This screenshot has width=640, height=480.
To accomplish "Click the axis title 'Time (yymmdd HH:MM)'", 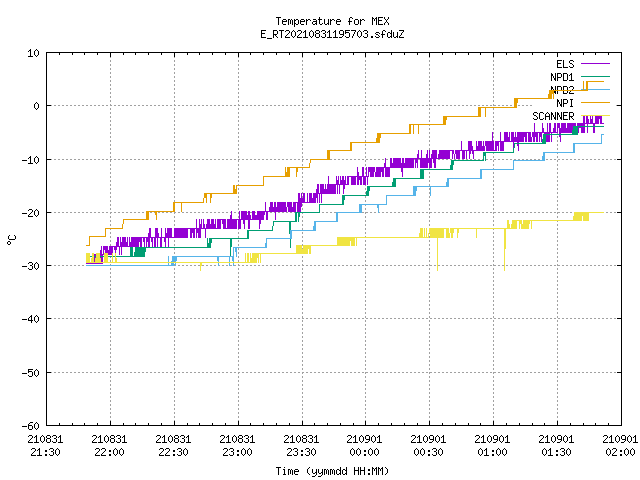I will [x=332, y=472].
